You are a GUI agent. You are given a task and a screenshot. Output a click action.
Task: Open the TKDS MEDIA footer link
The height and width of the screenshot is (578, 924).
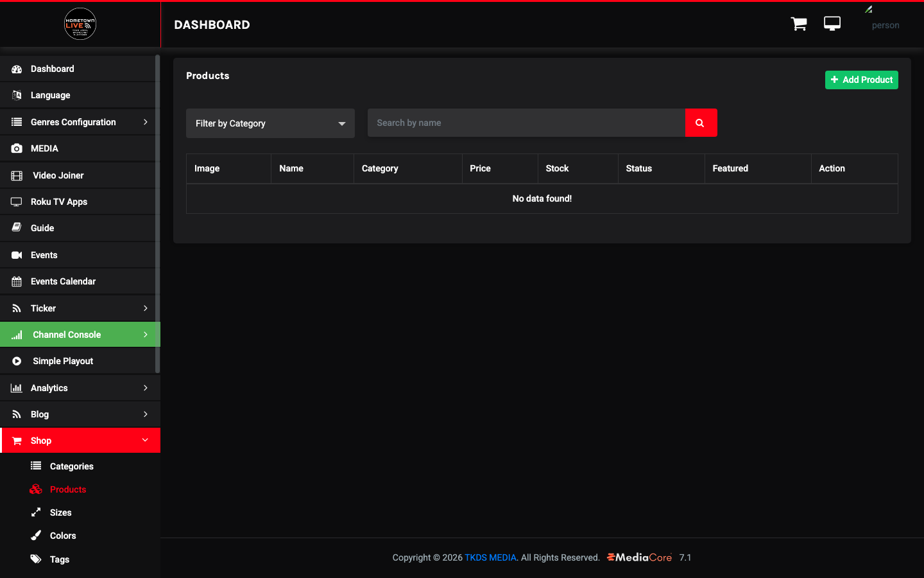click(x=490, y=557)
